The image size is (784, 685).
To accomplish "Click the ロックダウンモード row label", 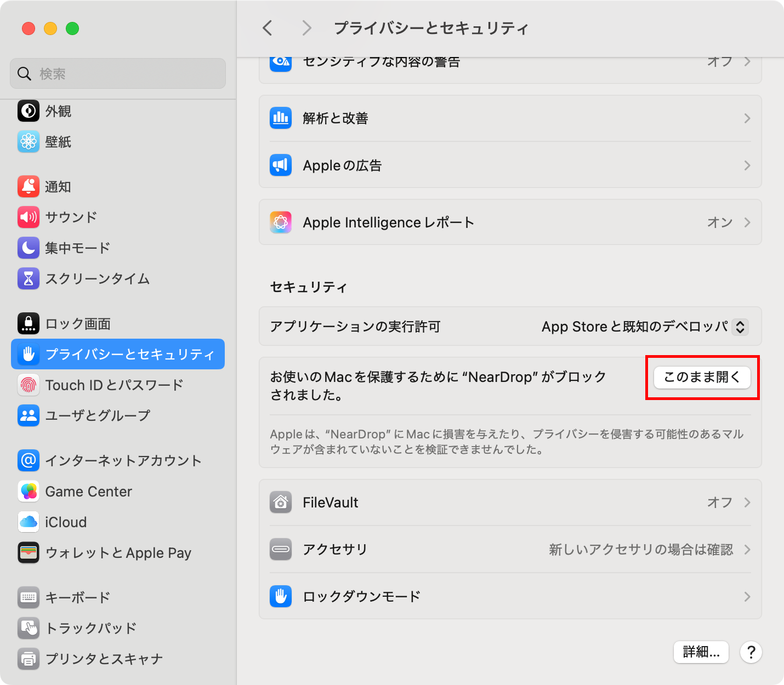I will click(x=362, y=597).
